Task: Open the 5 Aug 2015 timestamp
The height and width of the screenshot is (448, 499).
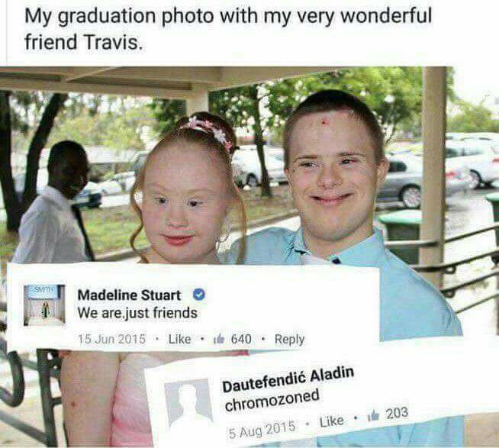Action: coord(262,430)
